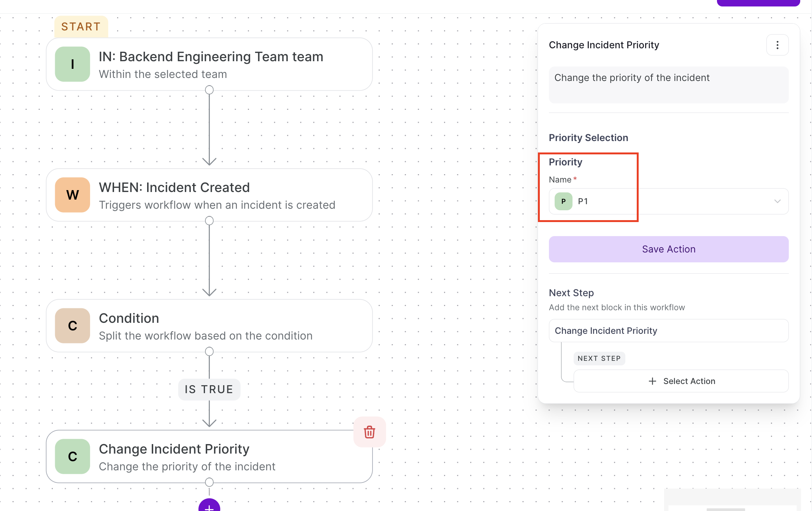Screen dimensions: 812x511
Task: Select the IN: Backend Engineering Team block
Action: coord(209,64)
